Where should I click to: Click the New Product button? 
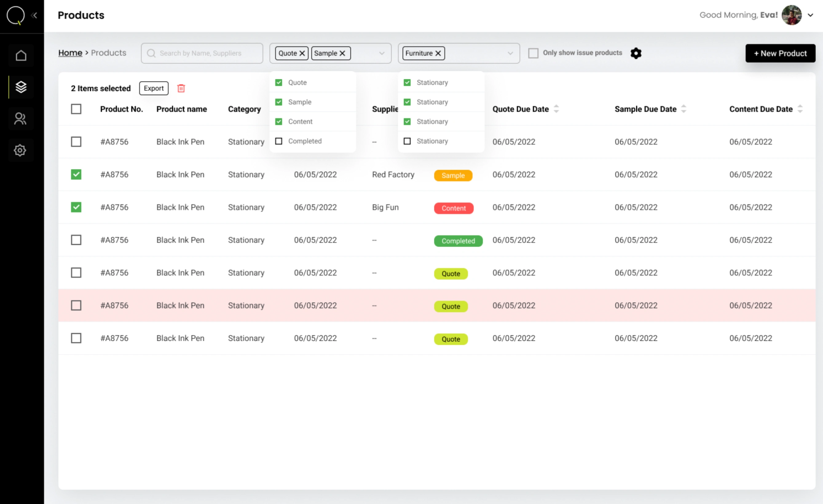[x=780, y=53]
